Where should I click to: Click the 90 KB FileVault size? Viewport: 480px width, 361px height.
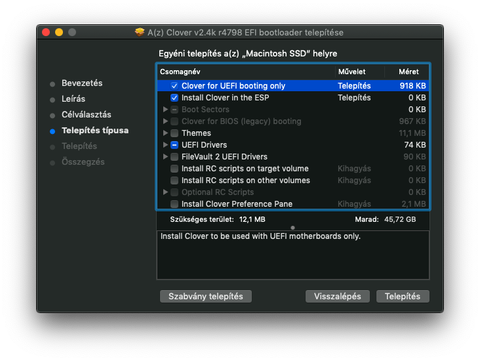point(415,157)
